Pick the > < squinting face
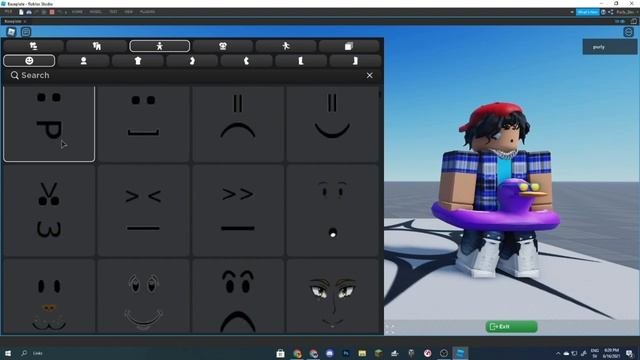The image size is (640, 360). [143, 210]
